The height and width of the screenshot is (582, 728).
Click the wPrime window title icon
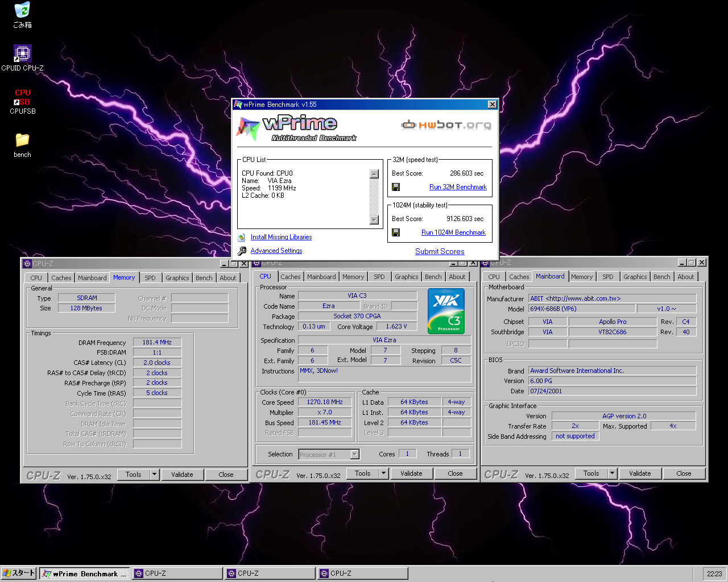[238, 105]
